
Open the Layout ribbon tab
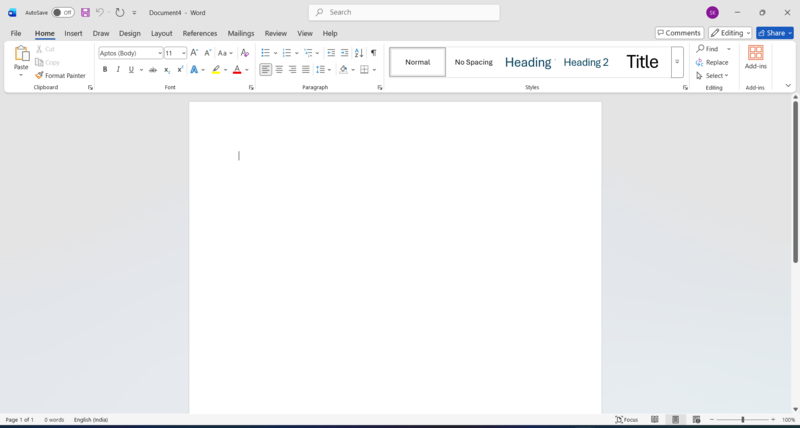[161, 33]
